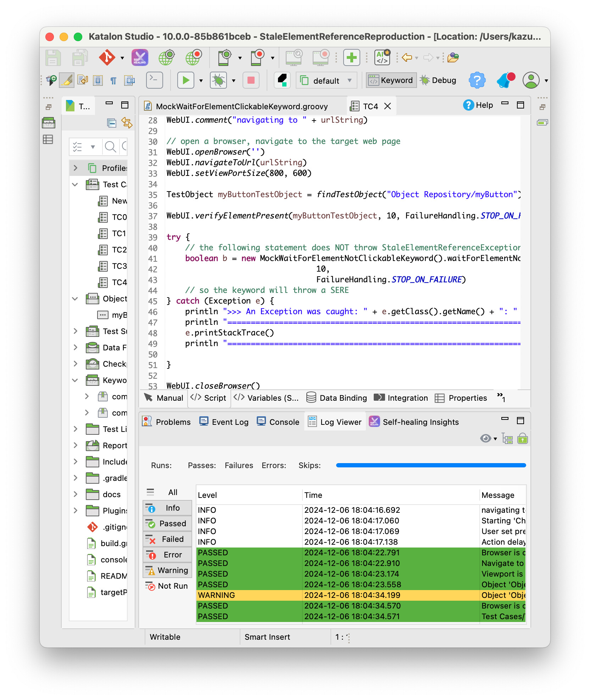Click the green plus add icon
Viewport: 590px width, 700px height.
(x=351, y=57)
